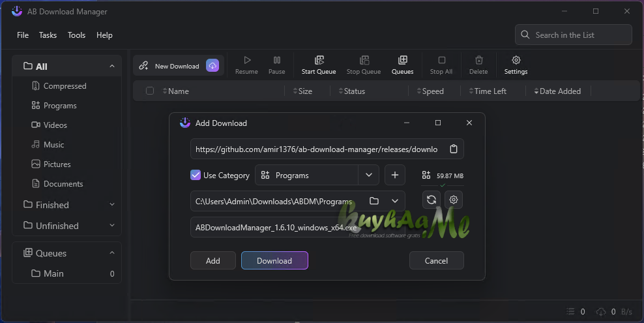Screen dimensions: 644x323
Task: Click Stop All in the toolbar
Action: coord(441,65)
